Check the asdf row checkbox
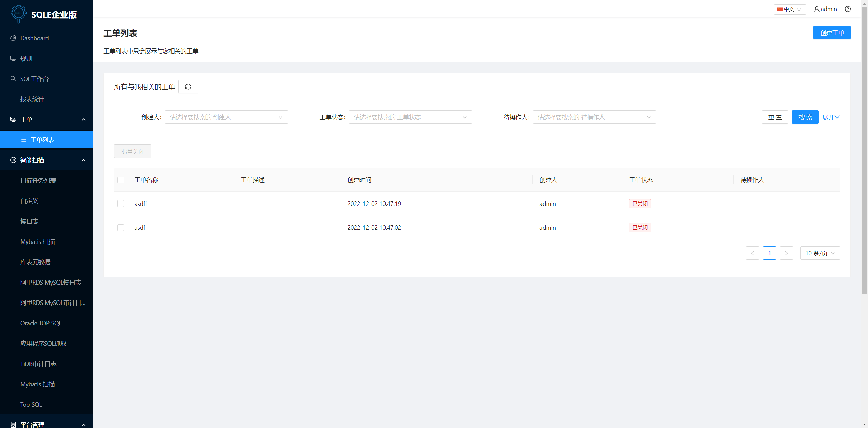Image resolution: width=868 pixels, height=428 pixels. [121, 227]
